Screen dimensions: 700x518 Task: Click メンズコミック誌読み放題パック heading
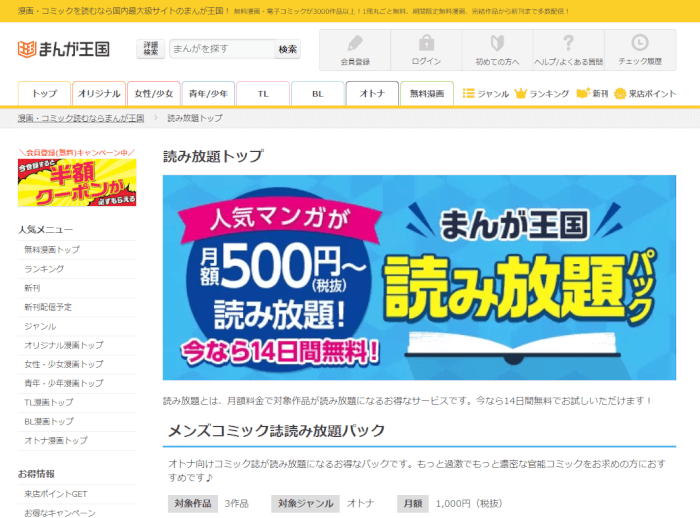tap(276, 430)
